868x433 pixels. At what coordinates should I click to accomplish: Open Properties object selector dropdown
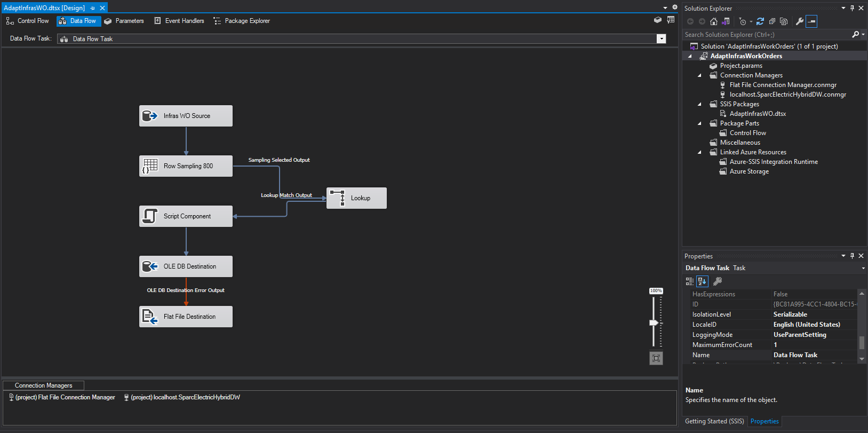[863, 268]
